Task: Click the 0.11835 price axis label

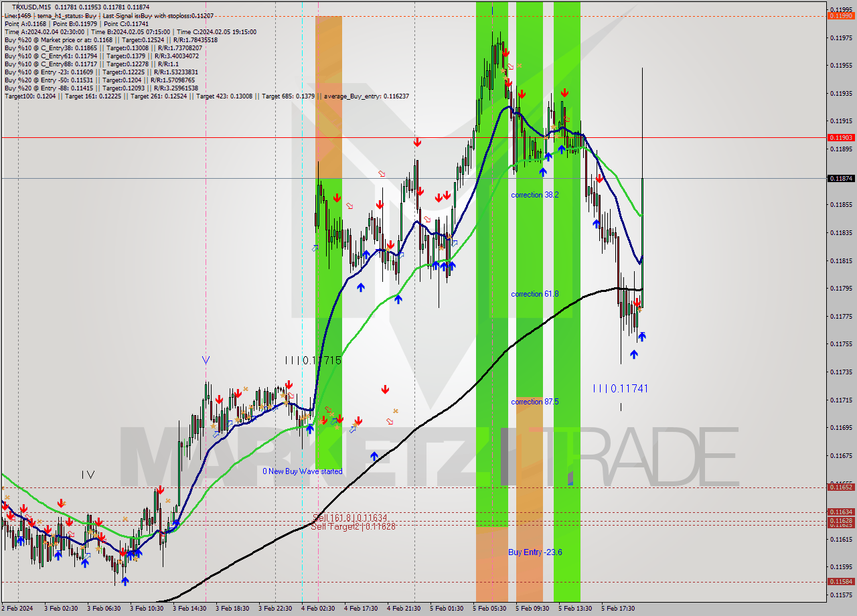Action: [x=840, y=233]
